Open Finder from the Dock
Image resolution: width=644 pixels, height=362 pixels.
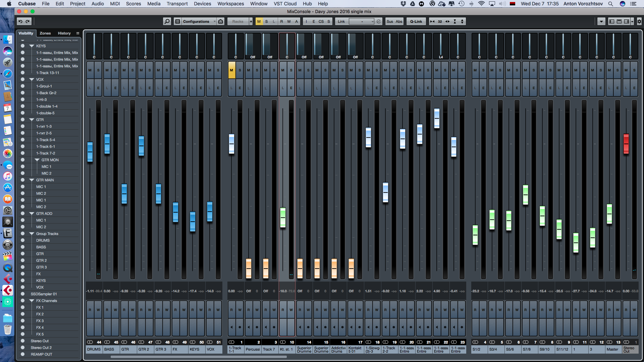(x=8, y=40)
